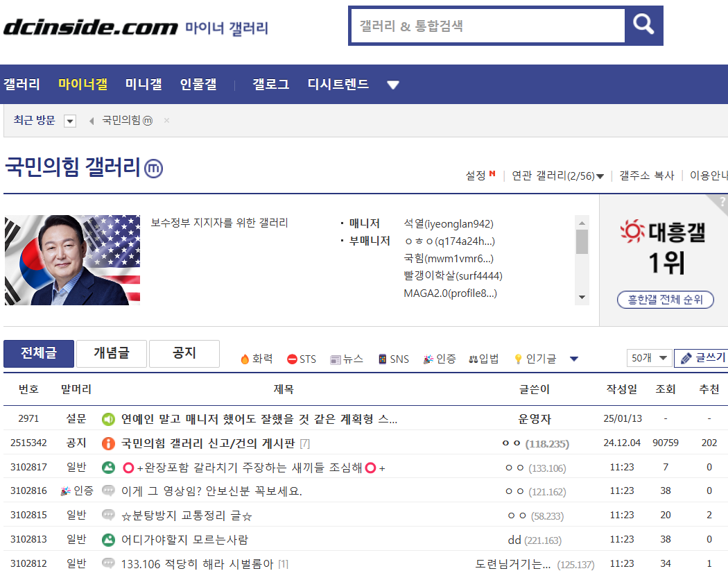Open 인물갤 in navigation bar
The height and width of the screenshot is (571, 728).
point(198,84)
